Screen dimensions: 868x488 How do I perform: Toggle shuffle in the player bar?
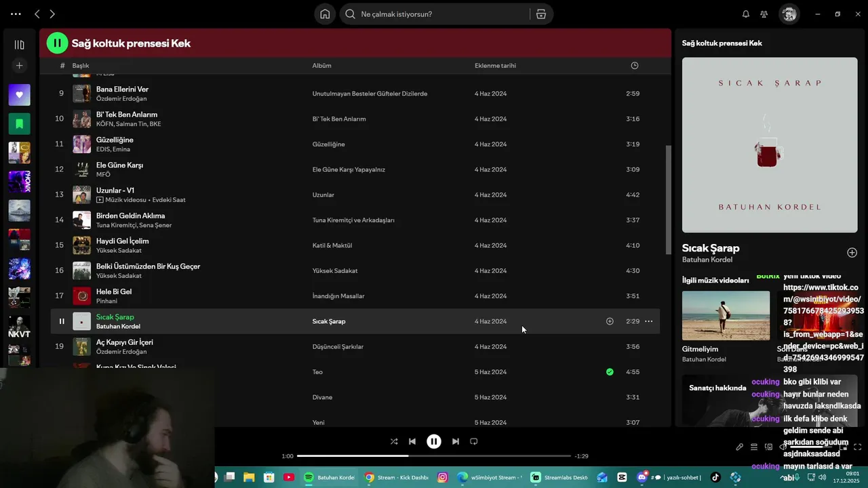coord(394,441)
